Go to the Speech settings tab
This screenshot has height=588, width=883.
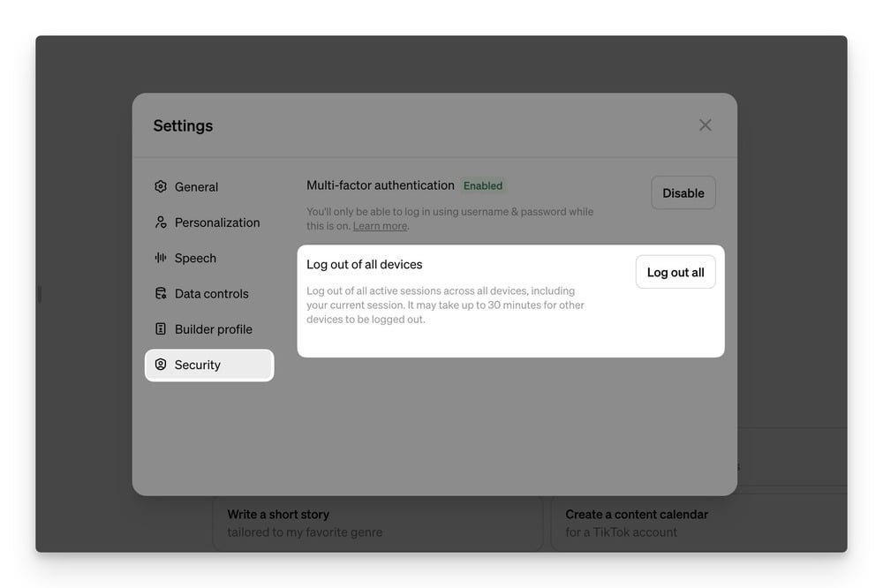click(209, 258)
